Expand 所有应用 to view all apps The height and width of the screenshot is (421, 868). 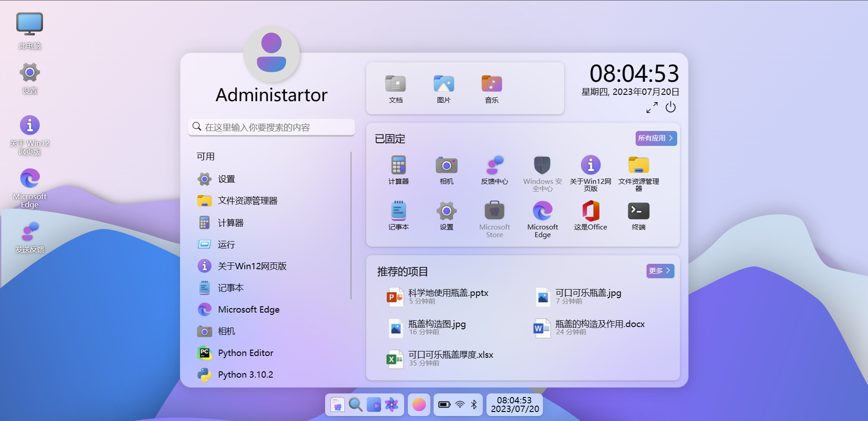[656, 138]
